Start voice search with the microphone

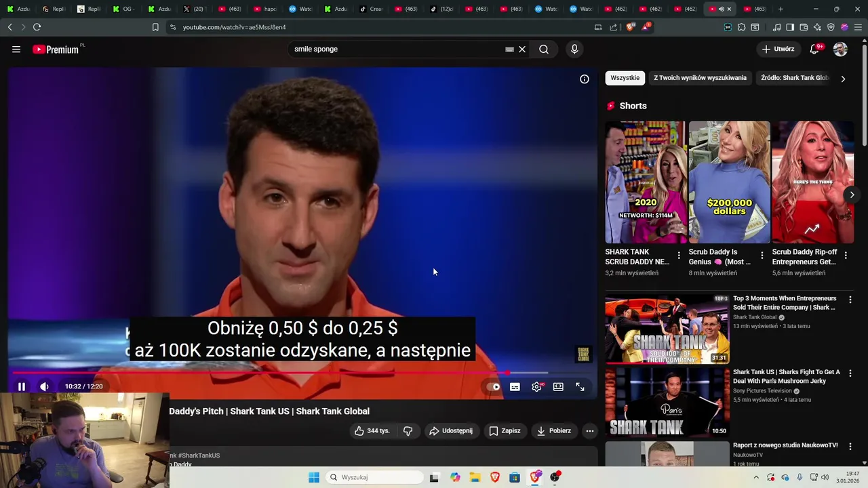(574, 49)
